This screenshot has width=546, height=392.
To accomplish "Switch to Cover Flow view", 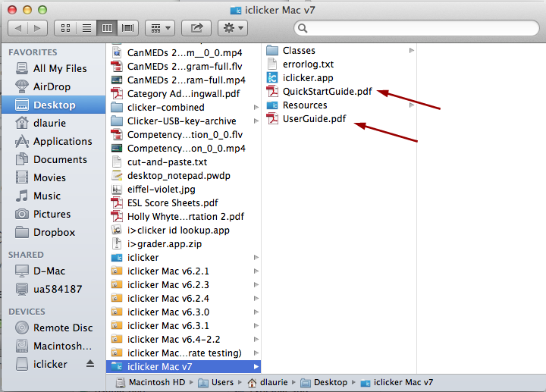I will 128,28.
